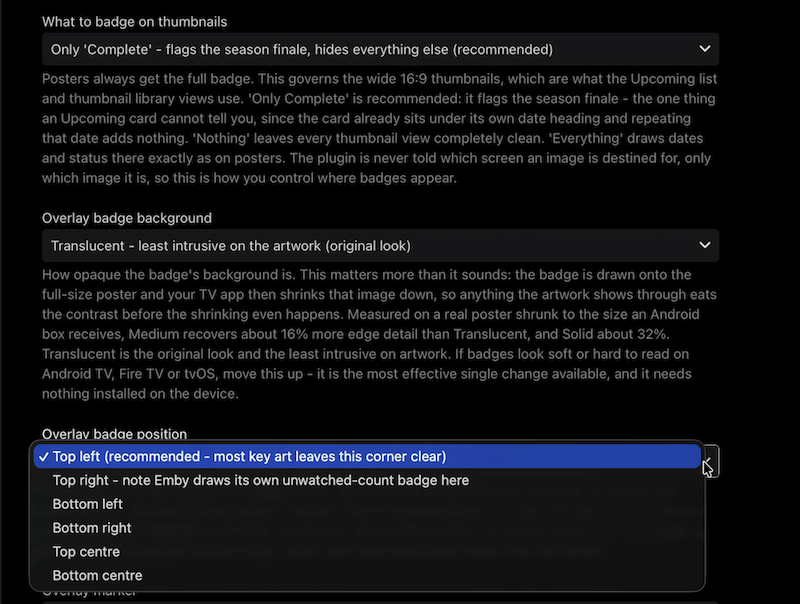This screenshot has width=800, height=604.
Task: Click the checkmark beside 'Top left'
Action: pos(43,457)
